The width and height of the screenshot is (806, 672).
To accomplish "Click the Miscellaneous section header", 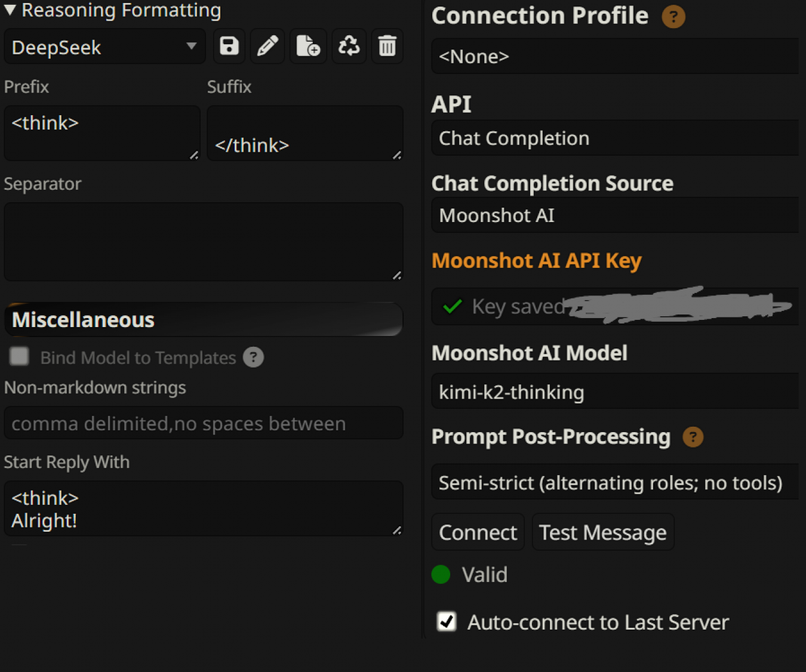I will coord(204,319).
